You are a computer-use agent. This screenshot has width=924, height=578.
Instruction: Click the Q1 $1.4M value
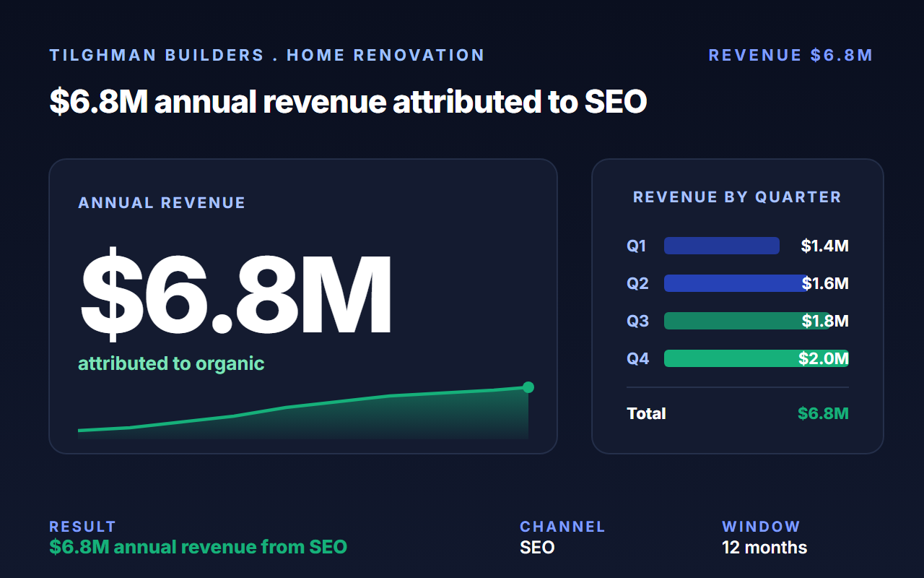(825, 246)
